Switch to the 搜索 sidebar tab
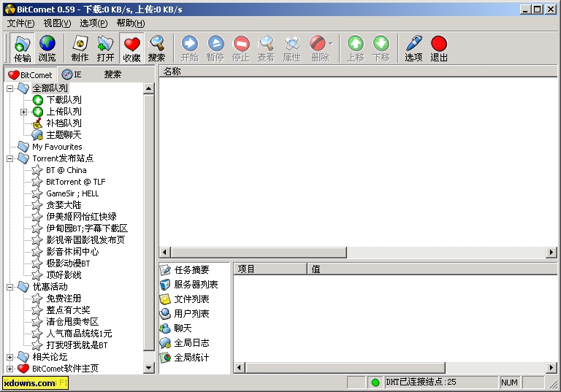 [112, 74]
